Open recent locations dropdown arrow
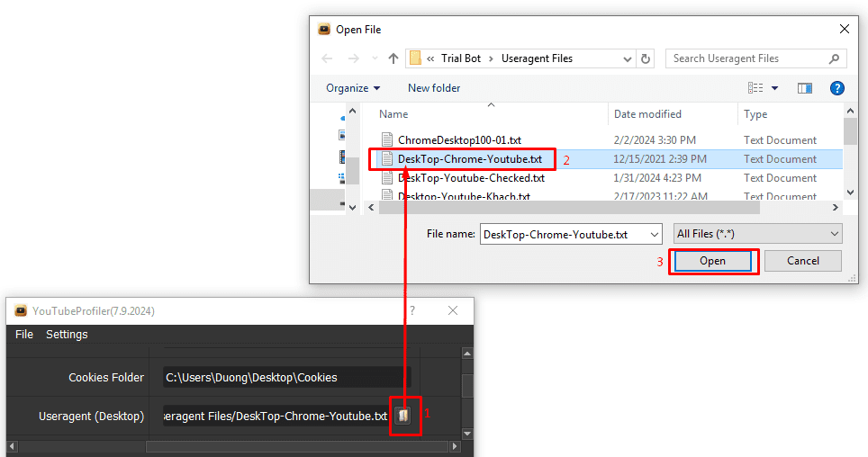The height and width of the screenshot is (457, 868). point(375,58)
